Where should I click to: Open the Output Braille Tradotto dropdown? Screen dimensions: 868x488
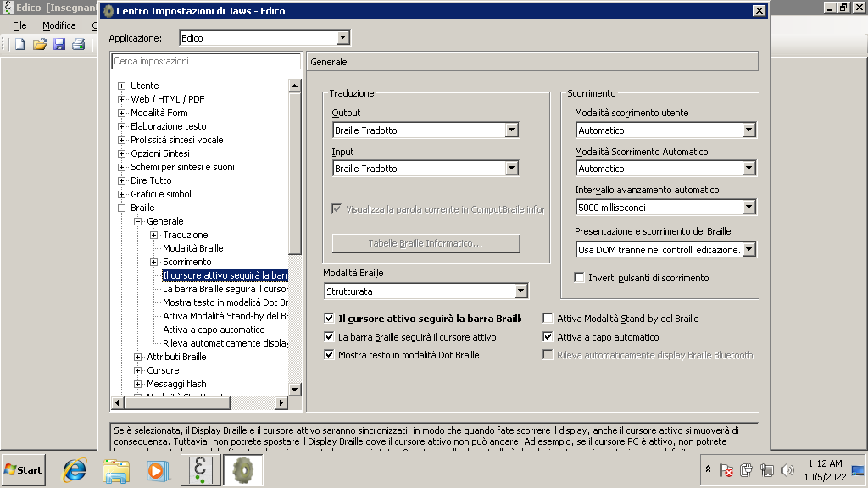(511, 130)
